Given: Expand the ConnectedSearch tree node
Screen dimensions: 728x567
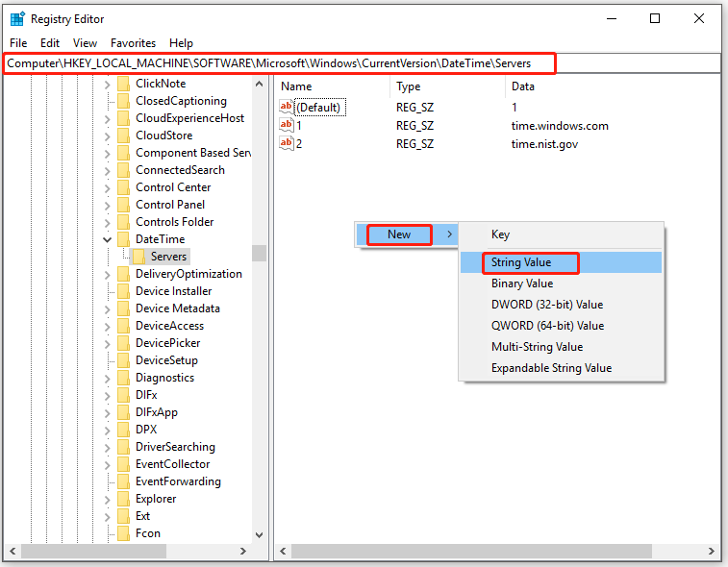Looking at the screenshot, I should coord(108,171).
